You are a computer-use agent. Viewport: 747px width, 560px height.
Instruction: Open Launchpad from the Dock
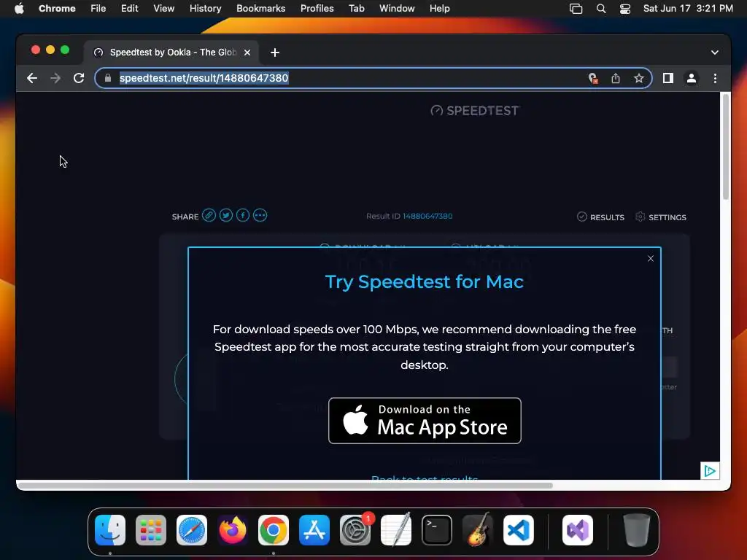tap(151, 530)
